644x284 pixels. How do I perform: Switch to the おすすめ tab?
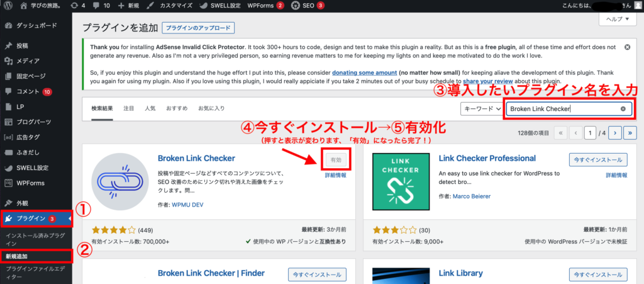click(x=177, y=108)
